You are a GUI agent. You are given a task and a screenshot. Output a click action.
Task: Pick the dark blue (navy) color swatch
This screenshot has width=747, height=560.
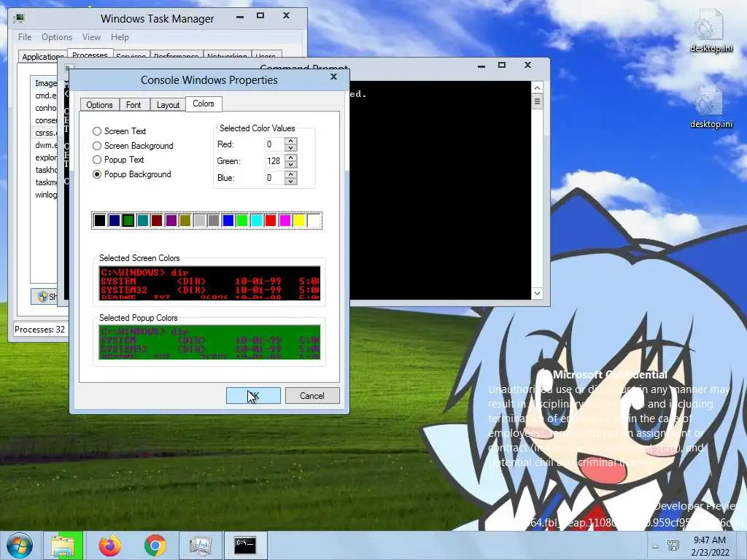[x=114, y=220]
